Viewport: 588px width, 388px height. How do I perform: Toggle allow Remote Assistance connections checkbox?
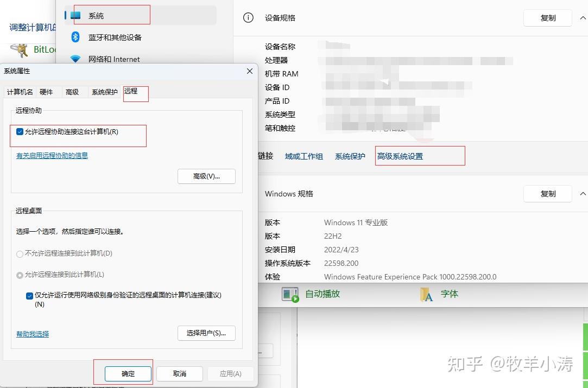[20, 132]
